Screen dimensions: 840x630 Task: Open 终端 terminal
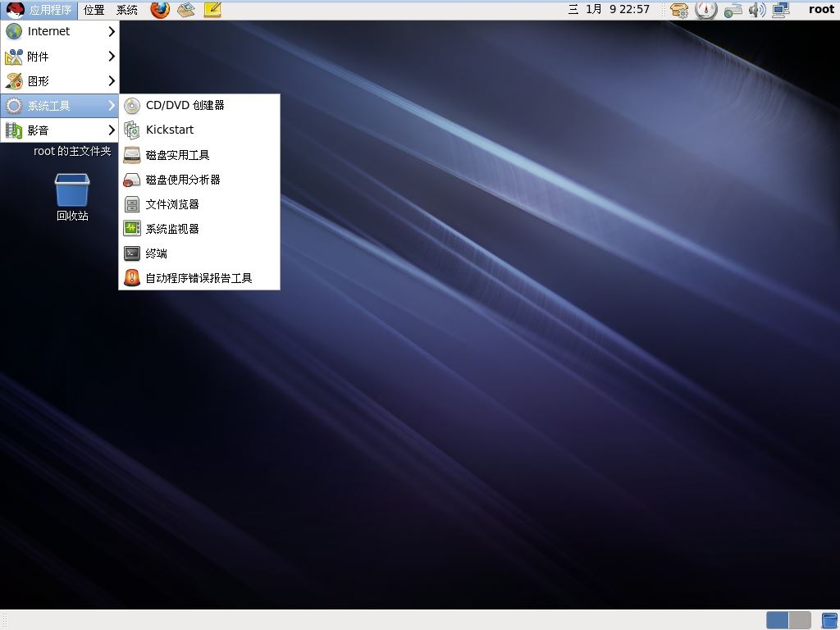point(199,253)
